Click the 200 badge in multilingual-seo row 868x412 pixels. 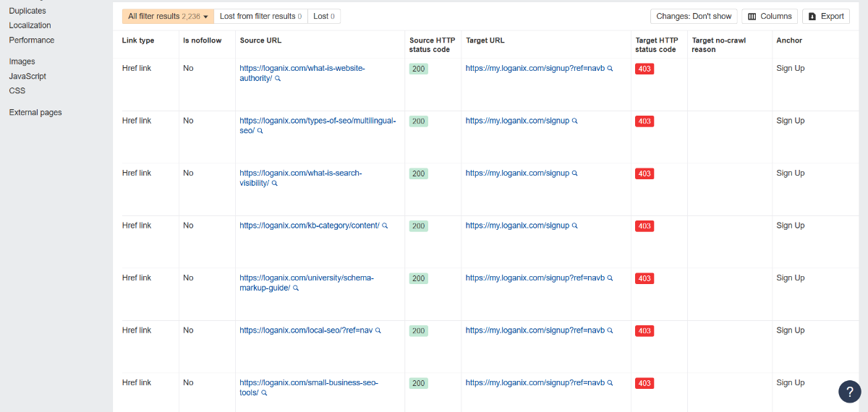[419, 121]
